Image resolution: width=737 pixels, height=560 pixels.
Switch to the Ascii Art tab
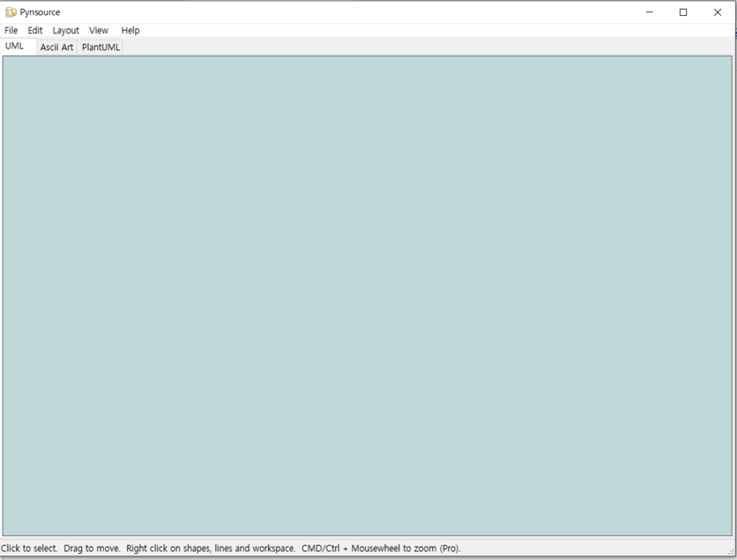coord(56,47)
